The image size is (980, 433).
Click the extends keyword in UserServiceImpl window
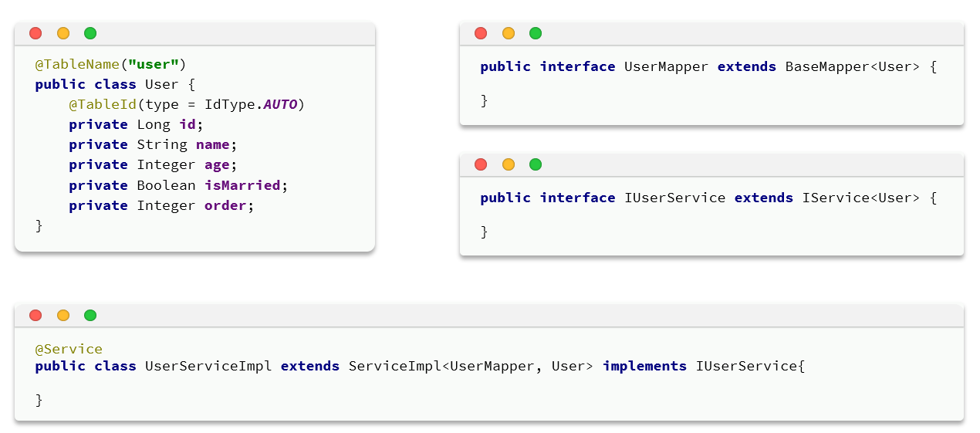pos(310,366)
